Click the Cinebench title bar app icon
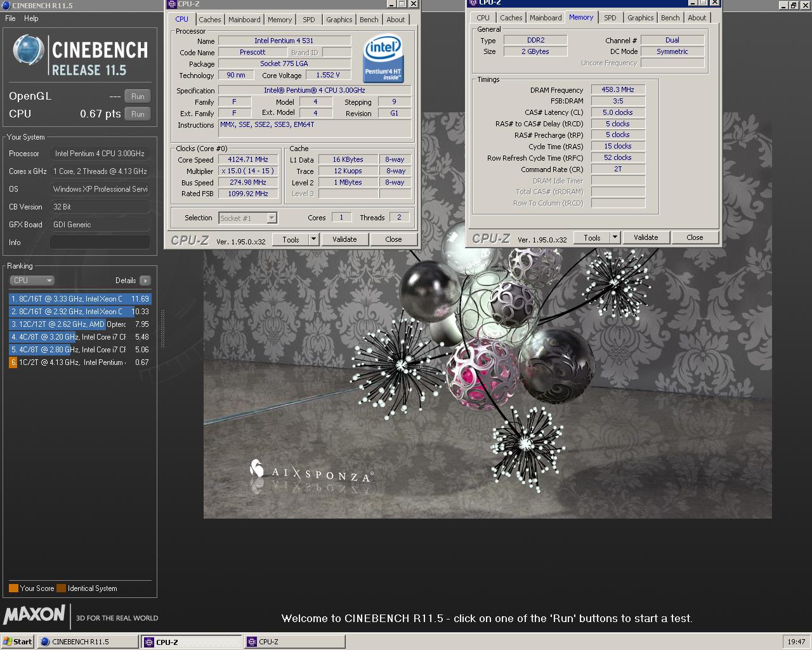The image size is (812, 650). [x=6, y=5]
